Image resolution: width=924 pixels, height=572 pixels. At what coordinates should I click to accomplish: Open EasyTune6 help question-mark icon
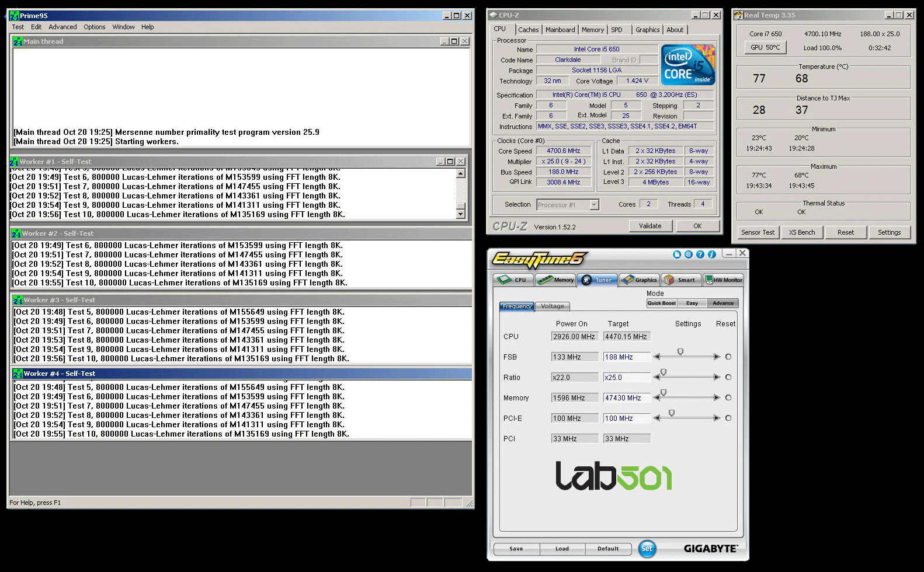click(x=700, y=254)
